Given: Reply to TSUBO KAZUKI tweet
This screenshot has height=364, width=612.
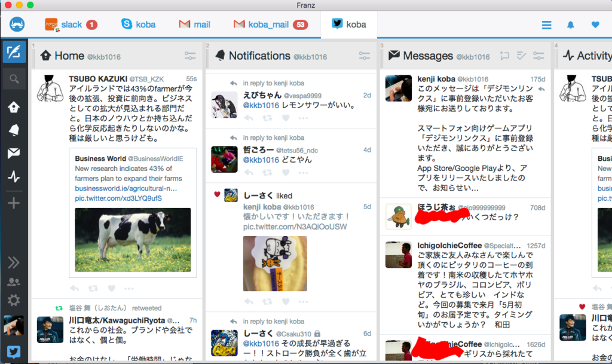Looking at the screenshot, I should (75, 289).
